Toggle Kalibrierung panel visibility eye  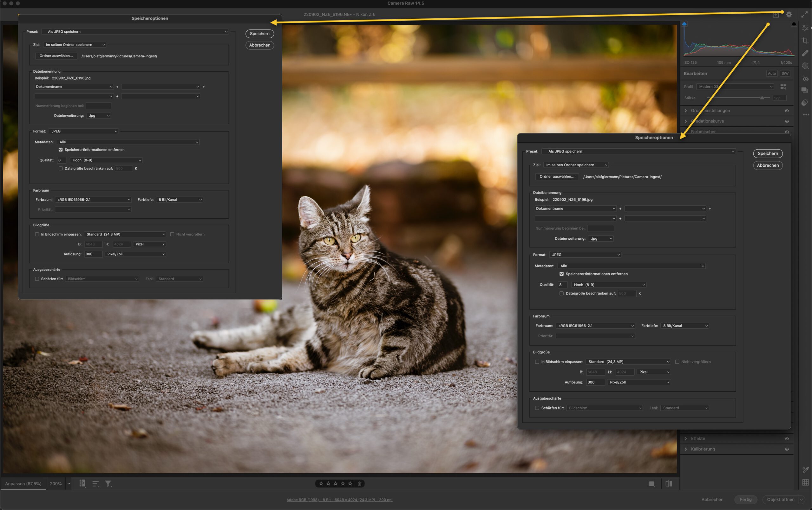tap(786, 449)
